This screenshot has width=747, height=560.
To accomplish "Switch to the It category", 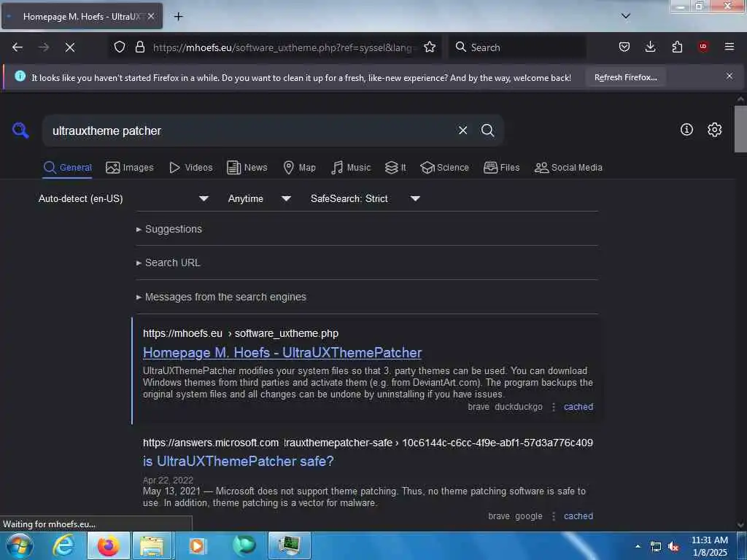I will pos(395,168).
